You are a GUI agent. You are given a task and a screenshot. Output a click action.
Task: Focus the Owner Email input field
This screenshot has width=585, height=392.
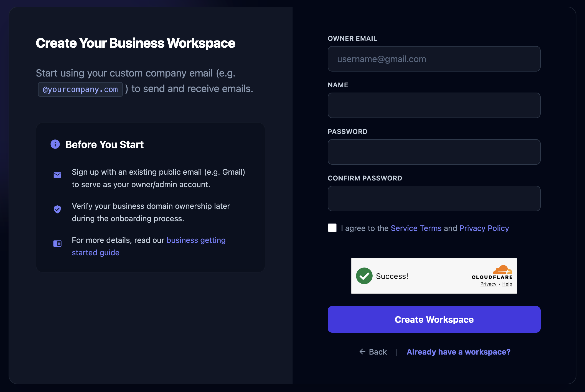pyautogui.click(x=434, y=59)
